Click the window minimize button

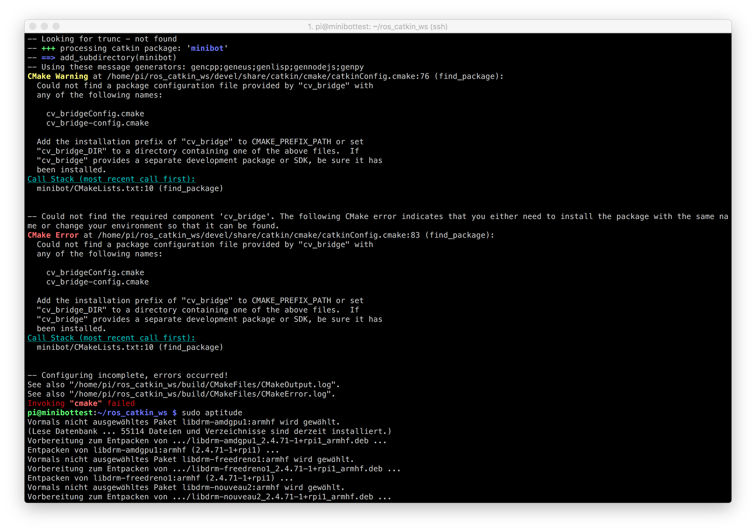44,26
